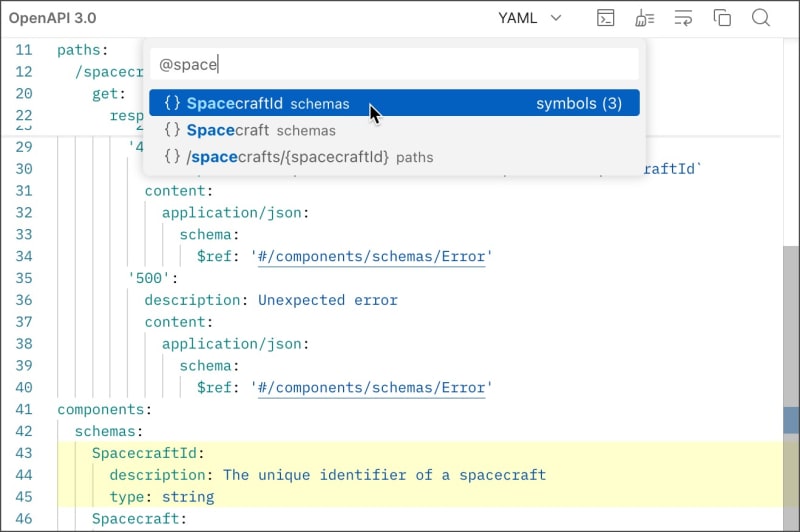Open the console/terminal icon in toolbar

point(605,18)
